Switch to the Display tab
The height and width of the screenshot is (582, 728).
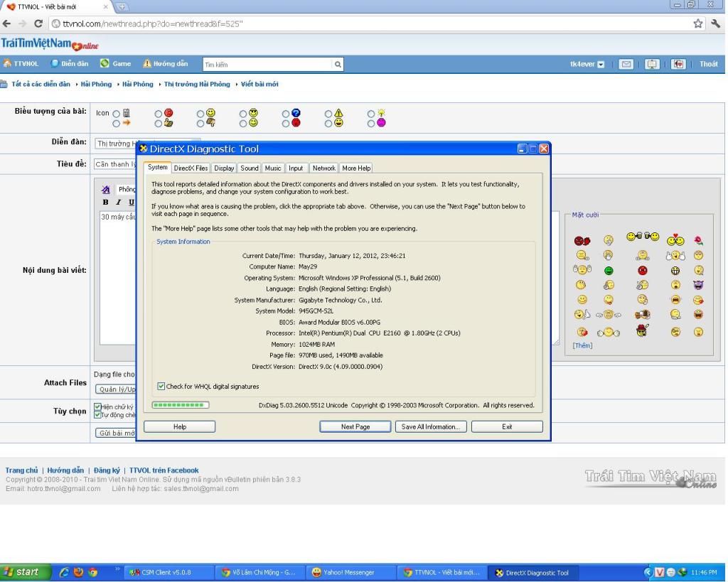coord(224,168)
